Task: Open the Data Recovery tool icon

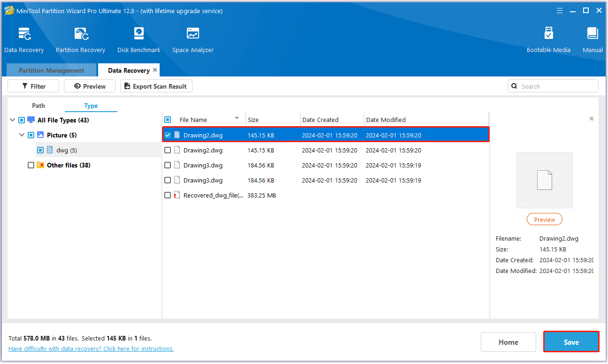Action: pos(24,34)
